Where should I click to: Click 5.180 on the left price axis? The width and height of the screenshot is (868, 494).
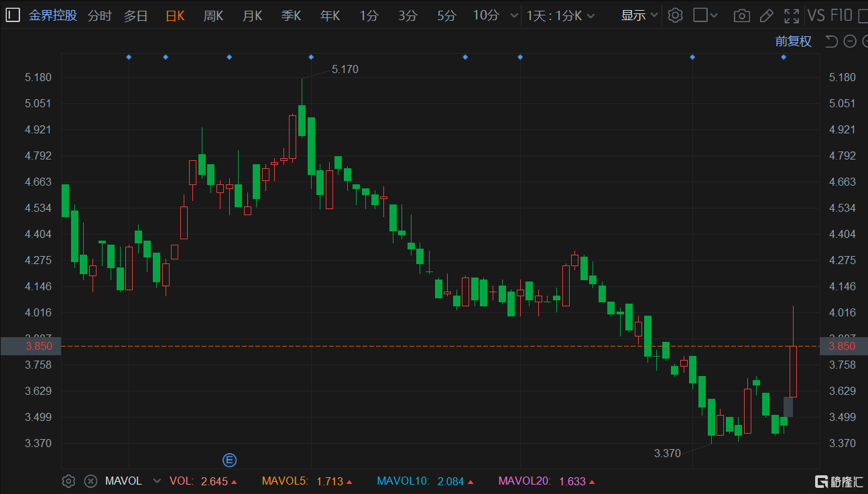tap(38, 77)
